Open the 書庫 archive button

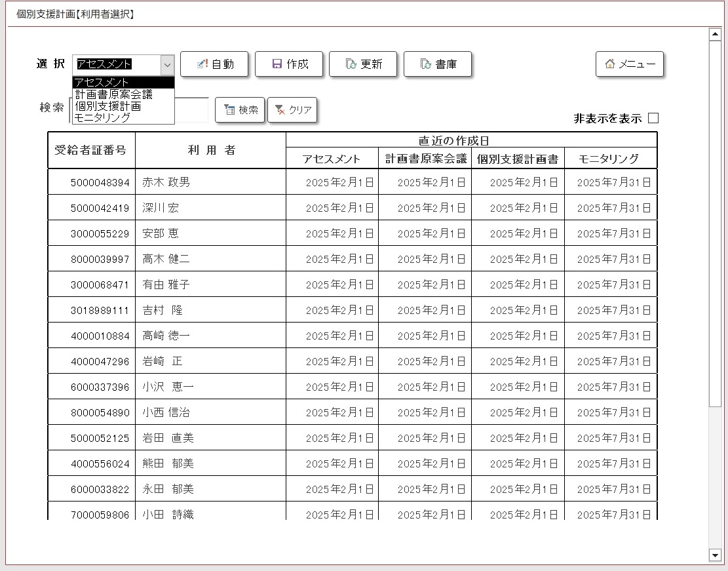438,64
